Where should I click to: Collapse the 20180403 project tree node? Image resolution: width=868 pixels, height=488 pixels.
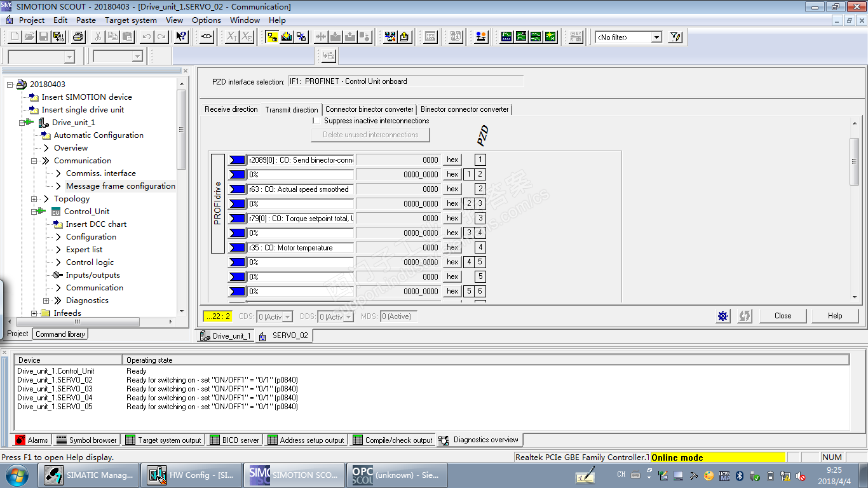point(10,85)
